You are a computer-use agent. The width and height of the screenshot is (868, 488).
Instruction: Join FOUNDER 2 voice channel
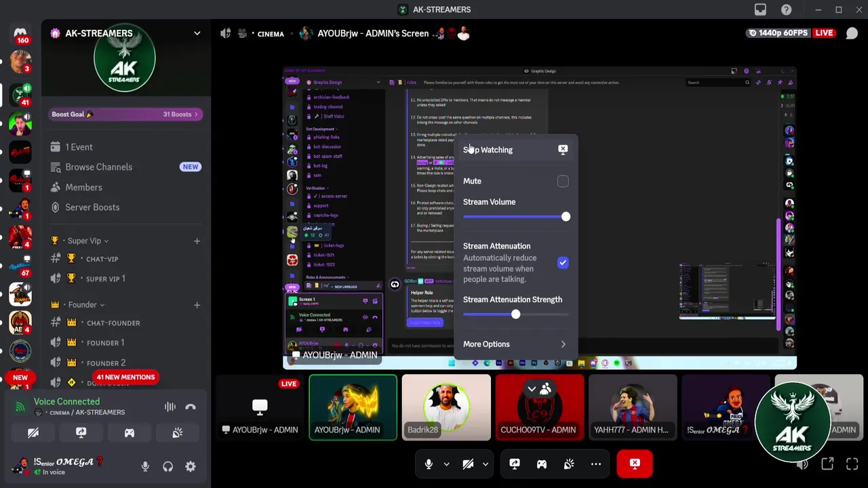(x=125, y=363)
